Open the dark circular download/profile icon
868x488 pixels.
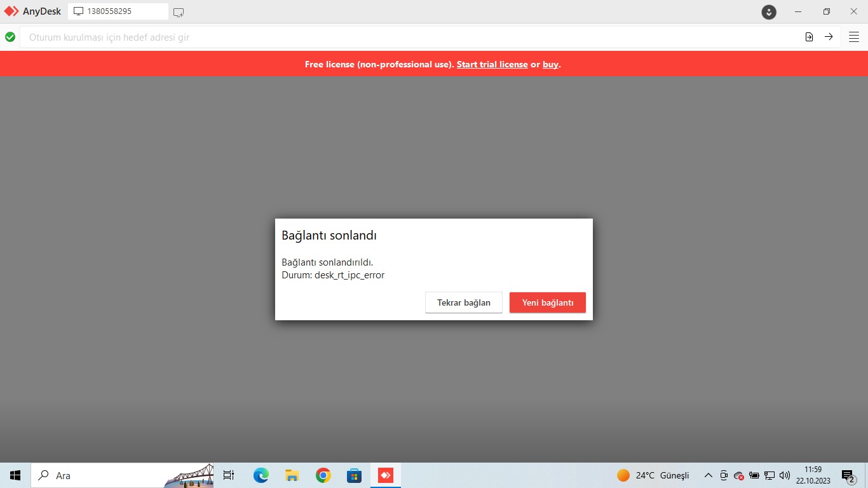pos(769,12)
